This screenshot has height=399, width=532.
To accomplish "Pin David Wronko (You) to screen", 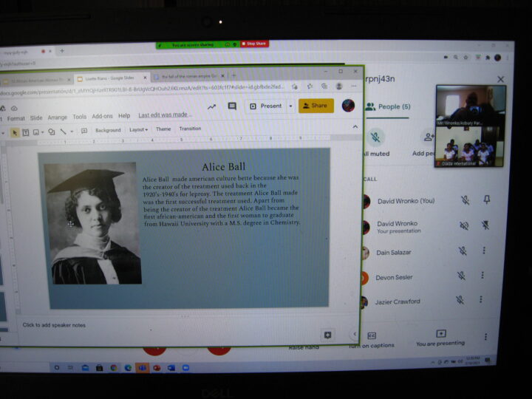I will [x=485, y=200].
